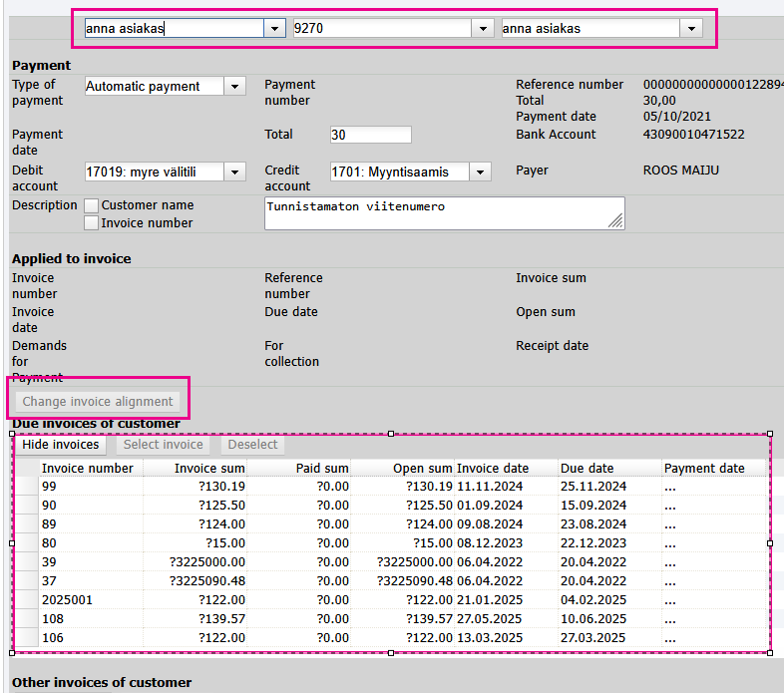Click due date 23.08.2024

coord(593,524)
